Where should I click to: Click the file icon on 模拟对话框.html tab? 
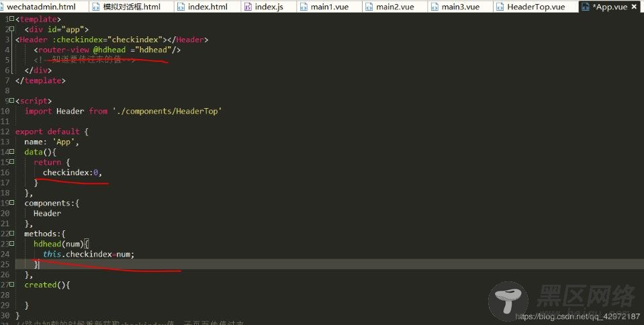[96, 7]
